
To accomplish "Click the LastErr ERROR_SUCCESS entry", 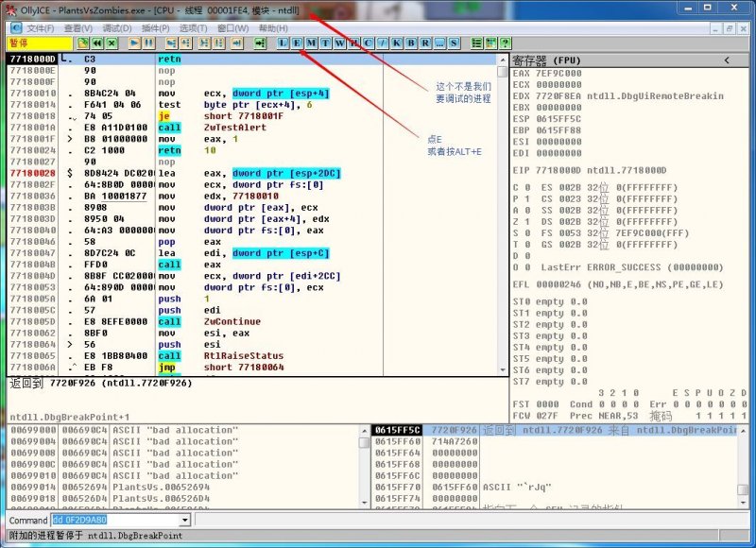I will (x=631, y=267).
